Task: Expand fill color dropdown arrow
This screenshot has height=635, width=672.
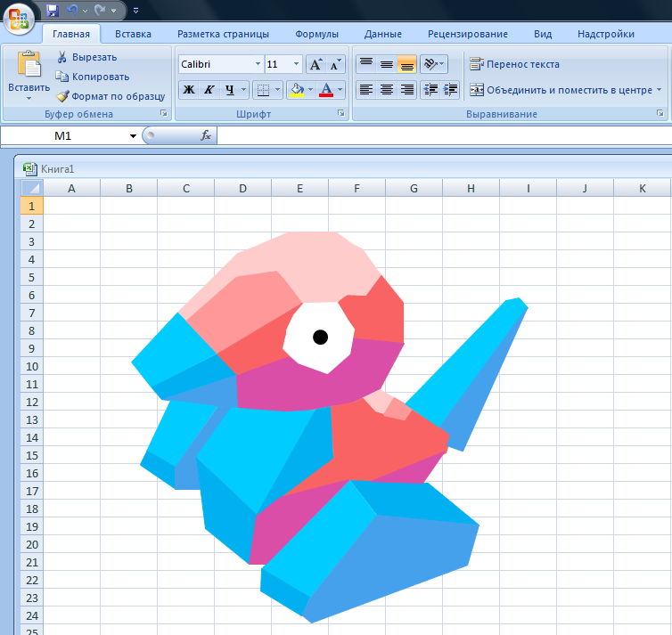Action: [311, 90]
